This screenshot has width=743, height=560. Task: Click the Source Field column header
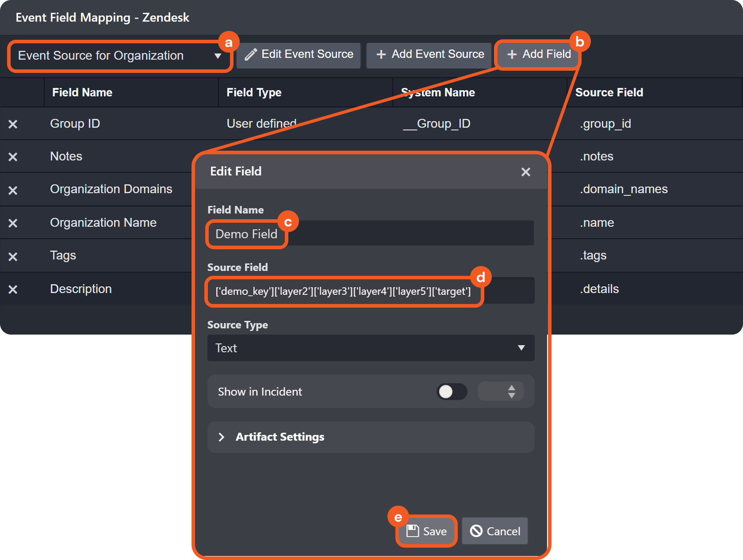[x=609, y=92]
